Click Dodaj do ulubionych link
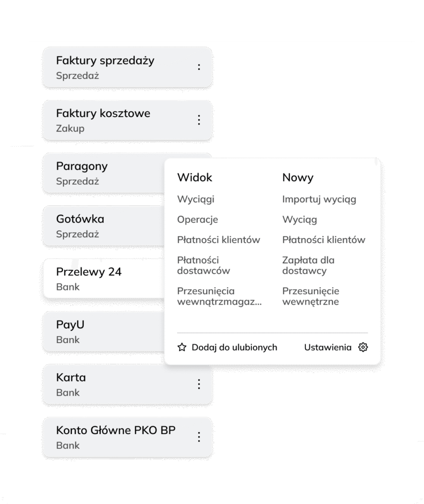The image size is (424, 504). click(234, 347)
